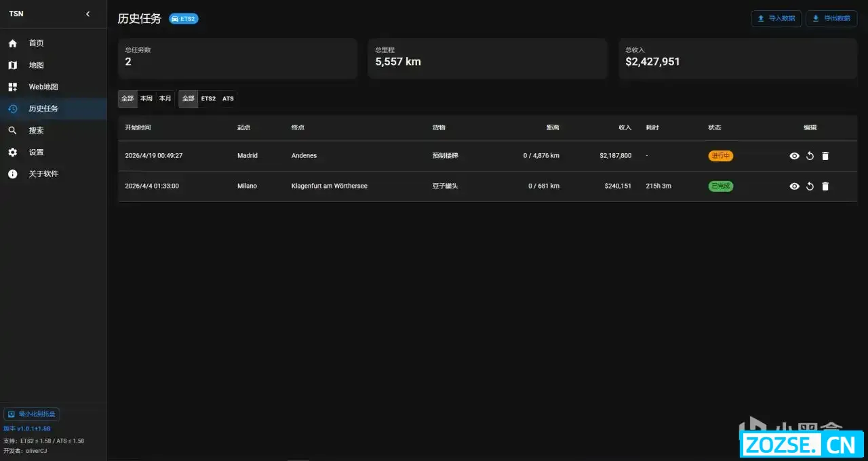Select 历史任务 in sidebar
The width and height of the screenshot is (868, 461).
tap(54, 108)
